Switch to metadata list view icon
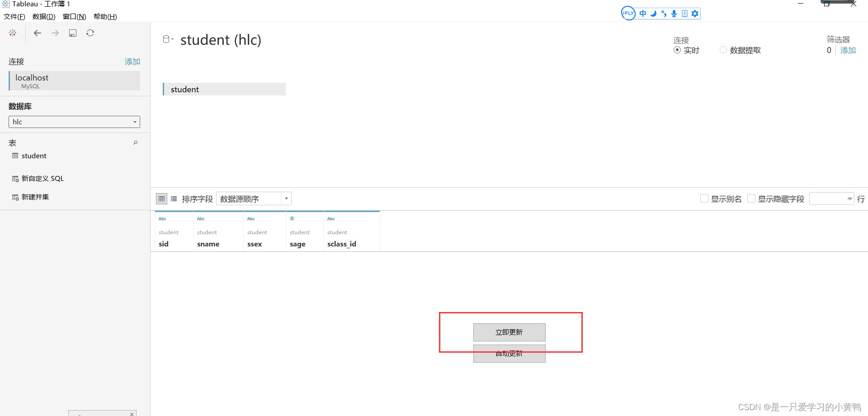 click(x=174, y=199)
